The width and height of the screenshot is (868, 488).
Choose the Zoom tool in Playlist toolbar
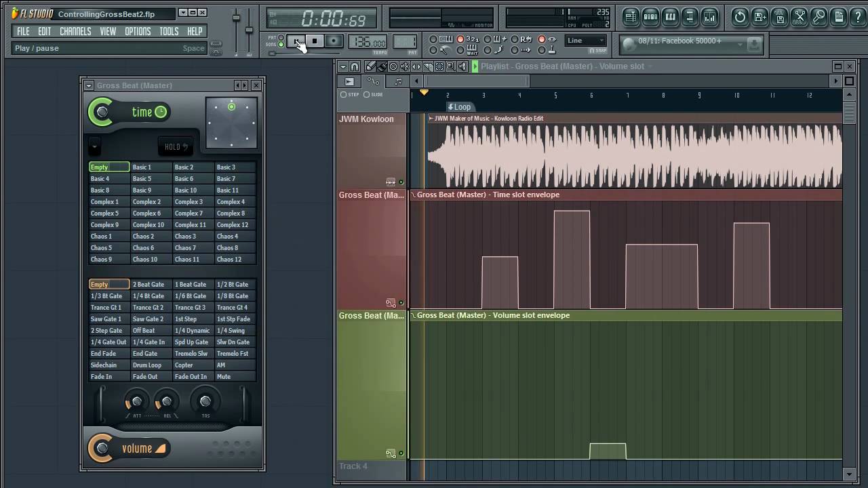click(x=451, y=66)
